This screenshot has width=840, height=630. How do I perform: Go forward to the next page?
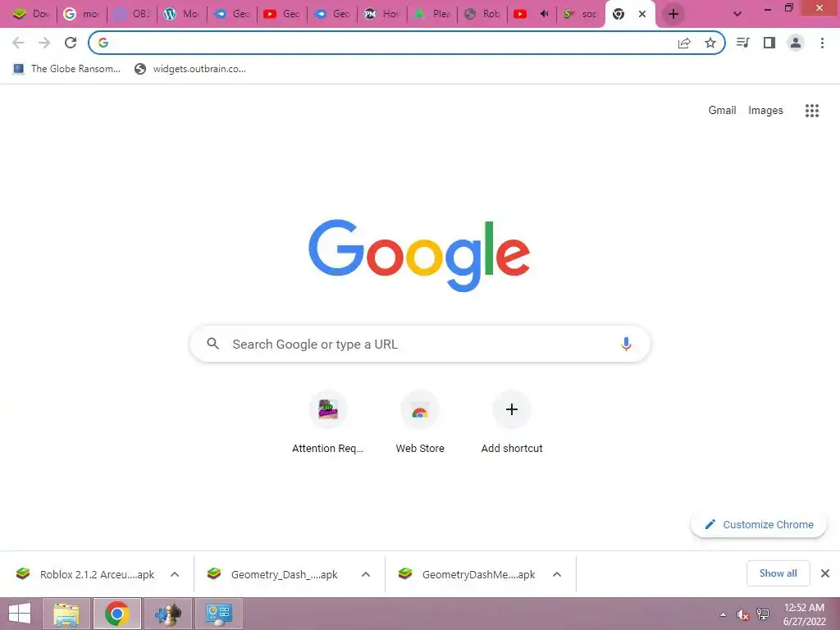click(x=44, y=43)
